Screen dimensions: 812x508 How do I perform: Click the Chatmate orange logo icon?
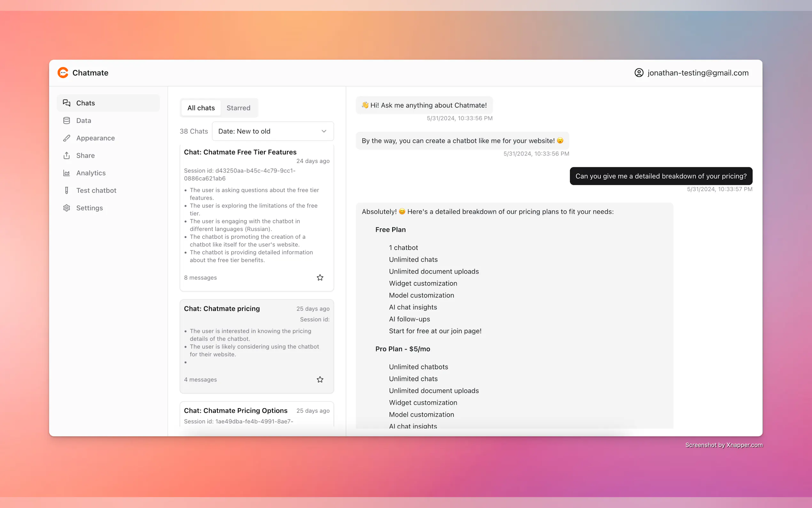pos(63,73)
